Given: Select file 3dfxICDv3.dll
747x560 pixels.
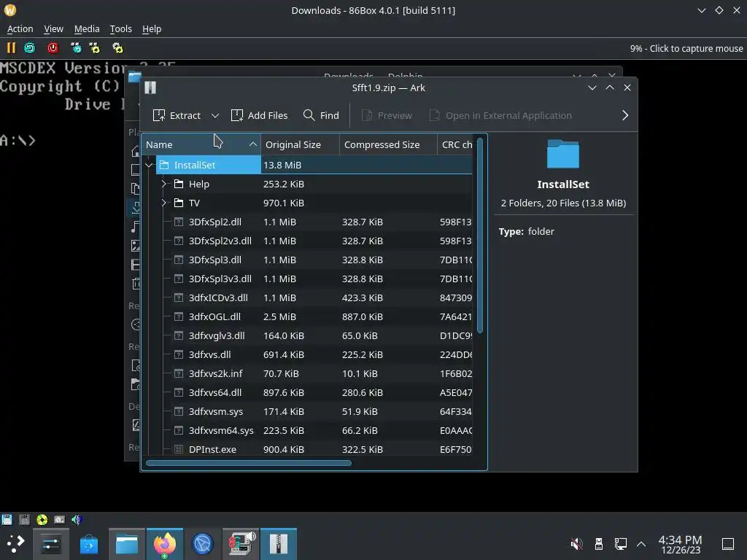Looking at the screenshot, I should click(307, 298).
